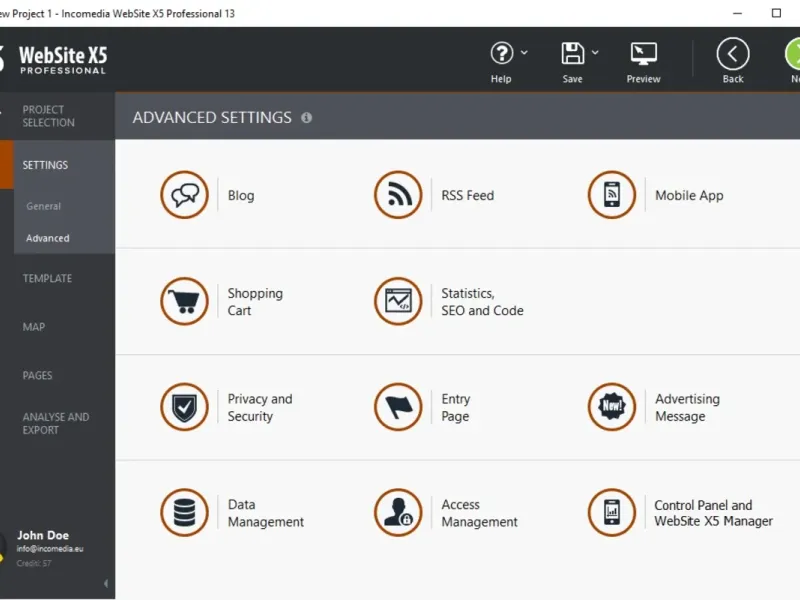Click the Credit: 57 text
This screenshot has width=800, height=600.
pos(34,563)
